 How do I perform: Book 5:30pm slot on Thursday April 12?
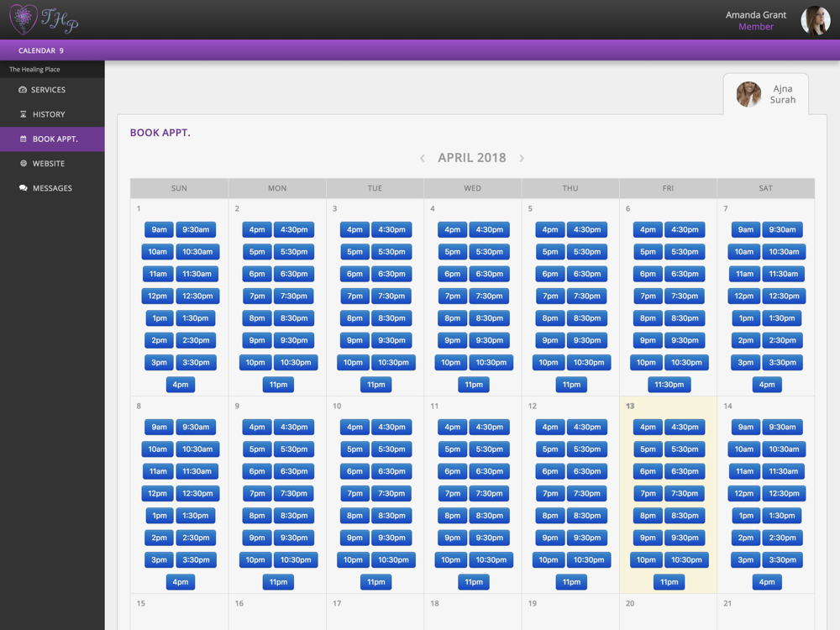(x=587, y=449)
